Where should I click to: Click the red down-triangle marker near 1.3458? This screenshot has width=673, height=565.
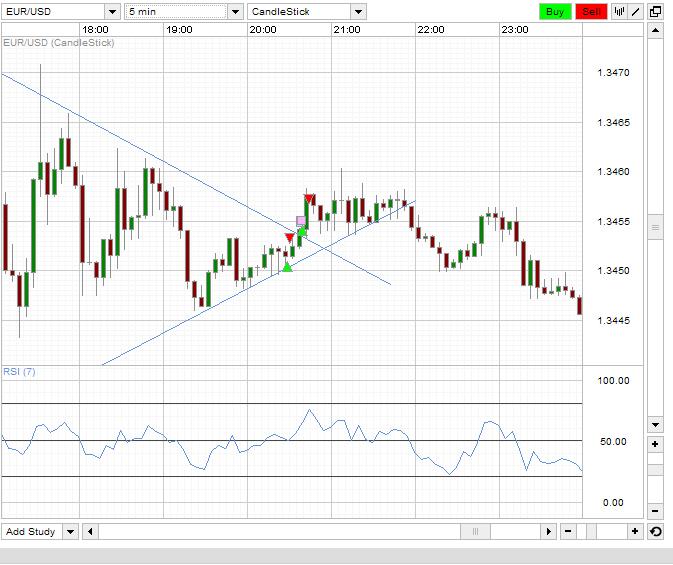click(x=309, y=198)
